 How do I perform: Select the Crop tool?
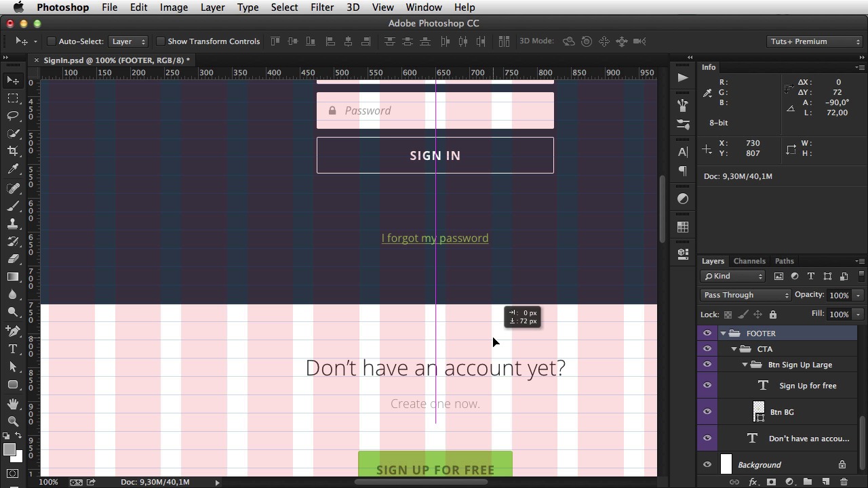pos(13,151)
